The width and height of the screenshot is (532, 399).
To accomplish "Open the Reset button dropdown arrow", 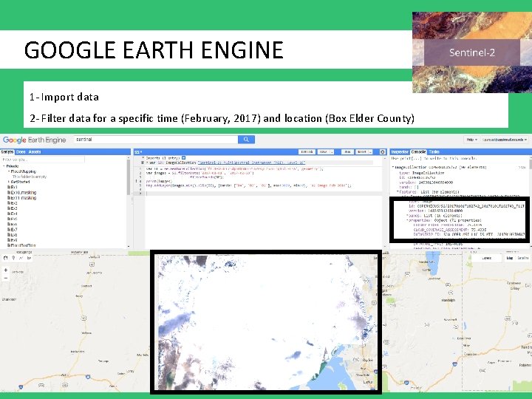I will point(371,152).
